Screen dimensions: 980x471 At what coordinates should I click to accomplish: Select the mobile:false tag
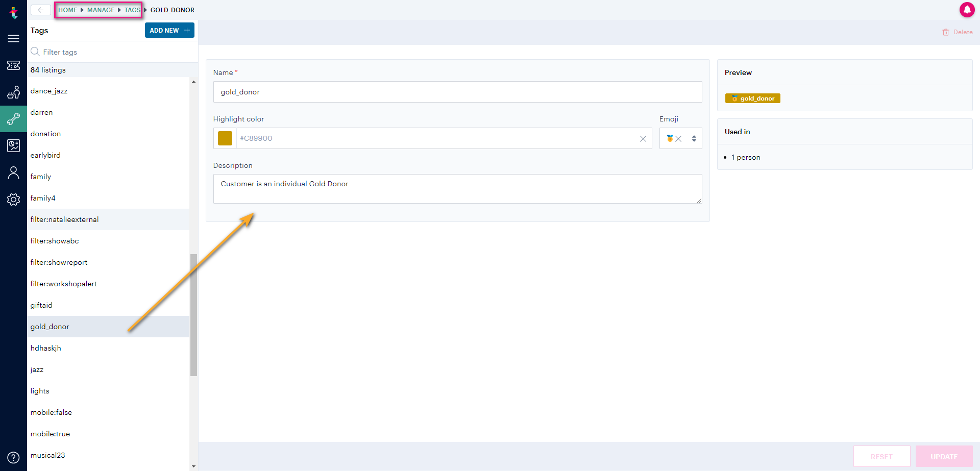(108, 412)
